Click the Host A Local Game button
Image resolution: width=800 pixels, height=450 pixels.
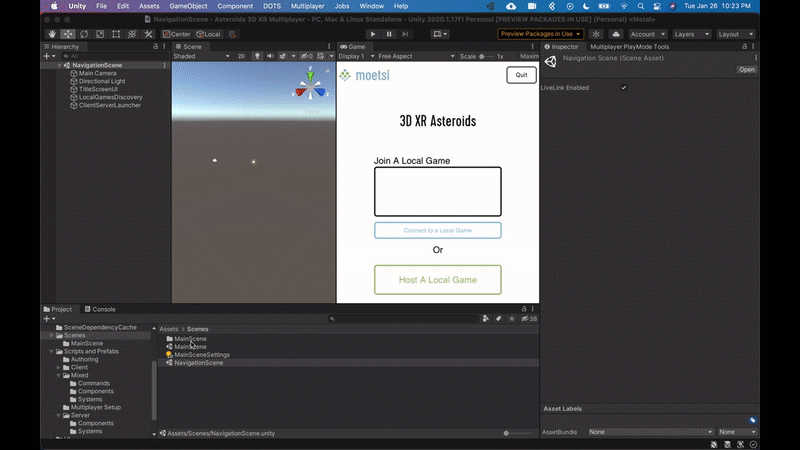[437, 280]
